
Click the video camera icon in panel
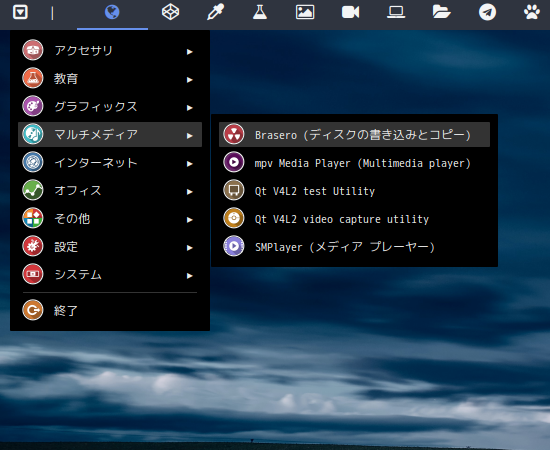point(350,12)
